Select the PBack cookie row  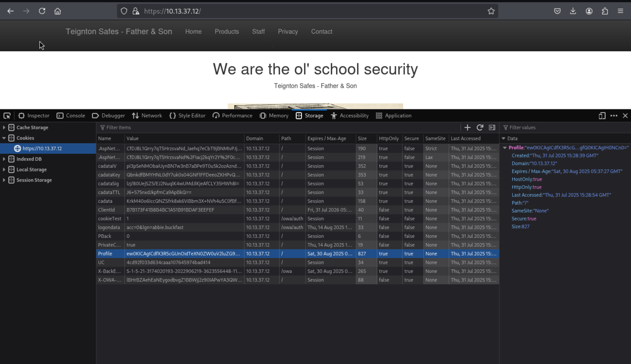coord(298,236)
